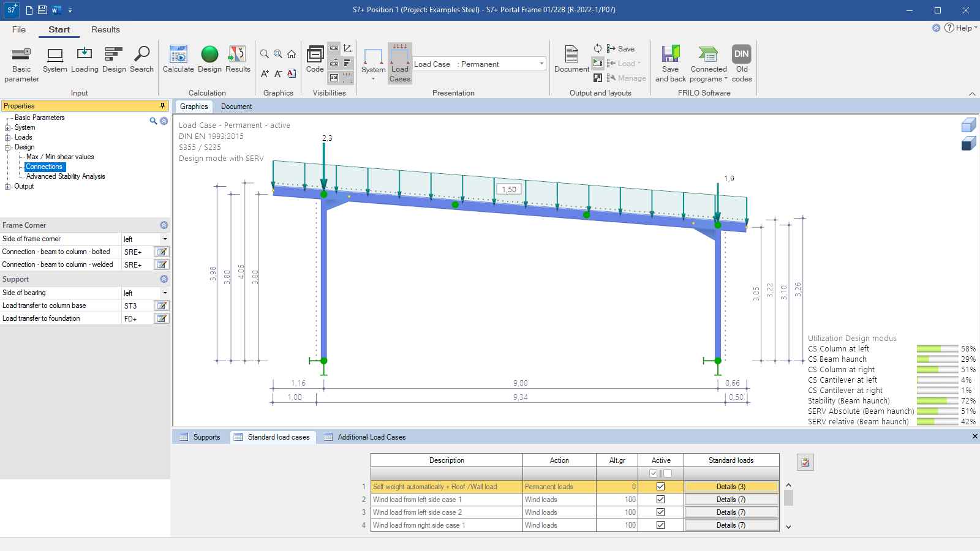This screenshot has height=551, width=980.
Task: Increase graphic text size with A+
Action: click(x=265, y=73)
